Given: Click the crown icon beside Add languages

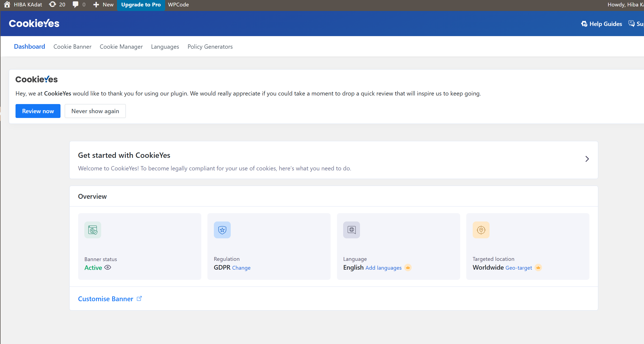Looking at the screenshot, I should pos(408,267).
